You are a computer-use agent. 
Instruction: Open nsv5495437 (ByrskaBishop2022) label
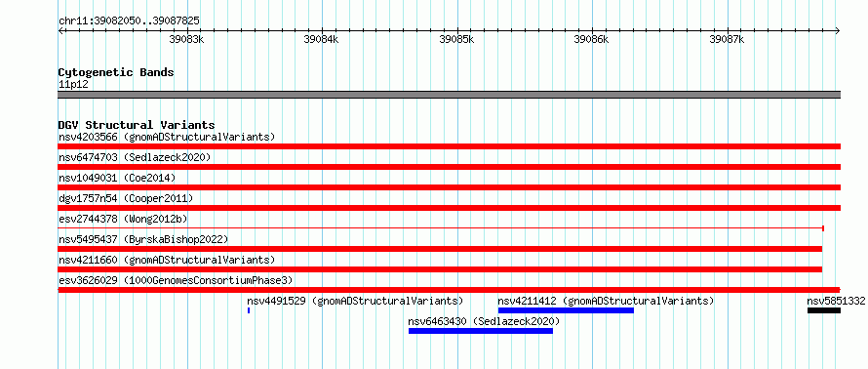(x=143, y=239)
